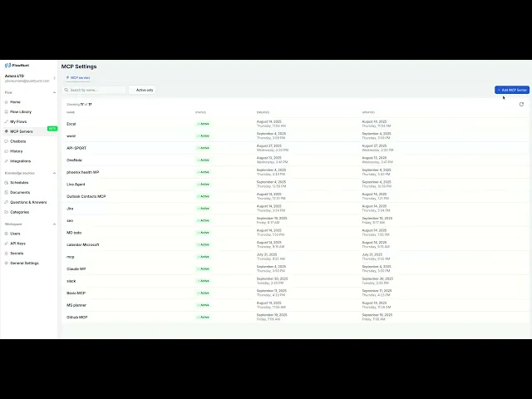Click the Categories folder icon
The height and width of the screenshot is (399, 532).
[x=7, y=212]
